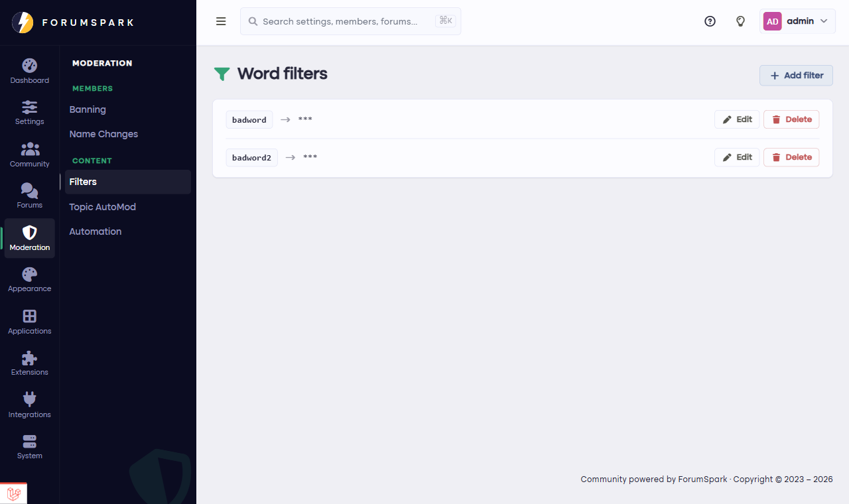The width and height of the screenshot is (849, 504).
Task: Open the Applications section
Action: pos(30,322)
